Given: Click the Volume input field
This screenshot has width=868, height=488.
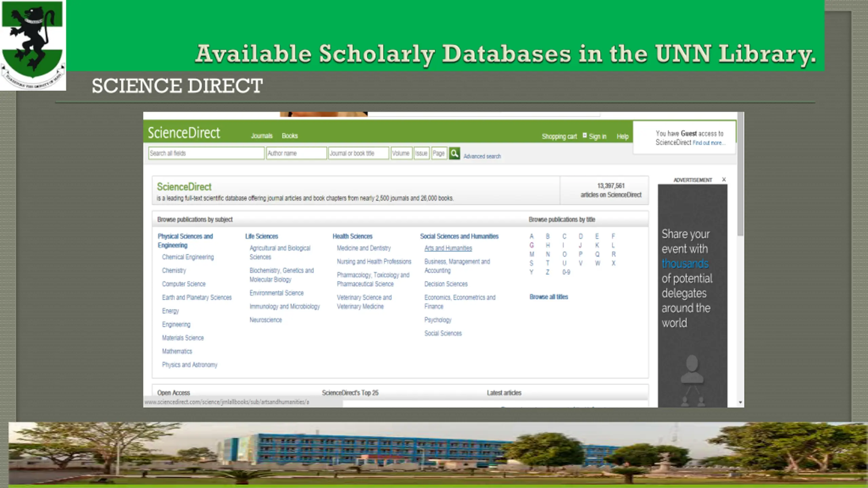Looking at the screenshot, I should coord(401,153).
